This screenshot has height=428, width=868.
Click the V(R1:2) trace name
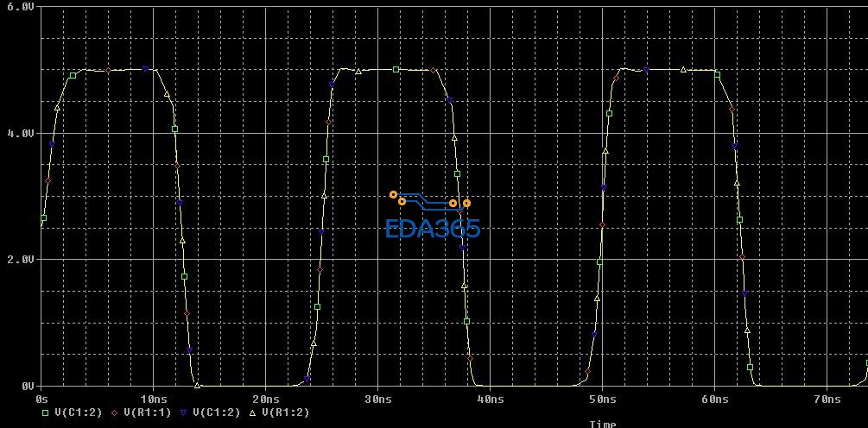tap(286, 412)
